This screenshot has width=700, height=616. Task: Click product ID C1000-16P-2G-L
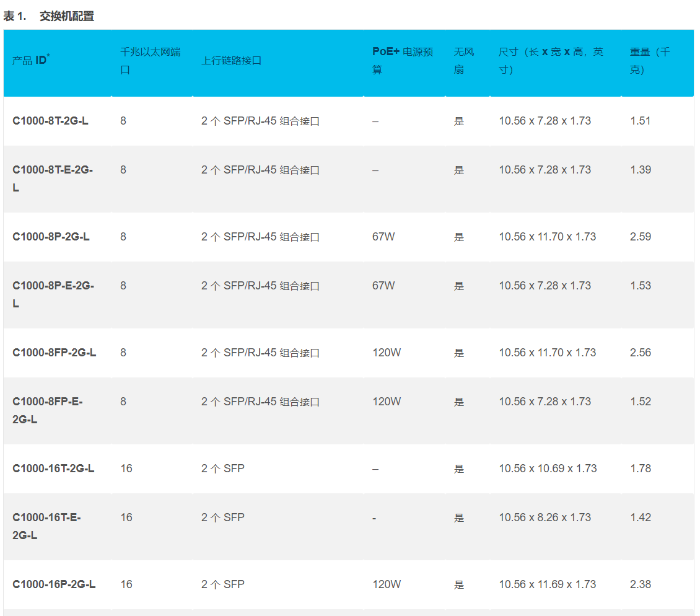point(54,584)
